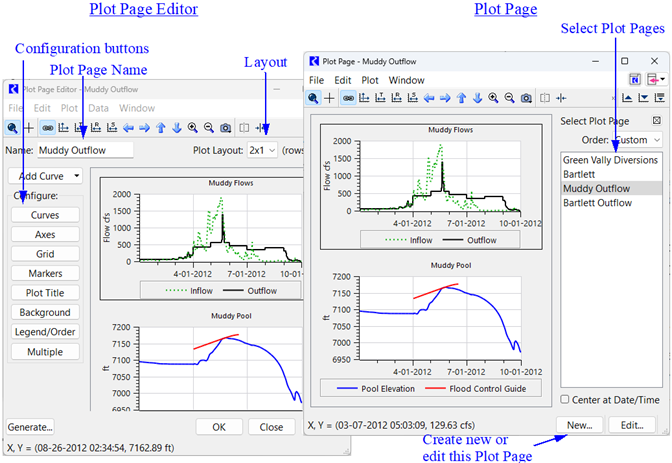The image size is (672, 463).
Task: Expand the Add Curve dropdown button
Action: (x=44, y=176)
